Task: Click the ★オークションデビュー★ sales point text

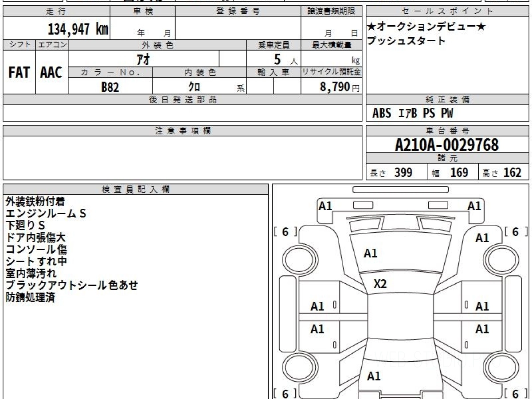Action: click(426, 27)
